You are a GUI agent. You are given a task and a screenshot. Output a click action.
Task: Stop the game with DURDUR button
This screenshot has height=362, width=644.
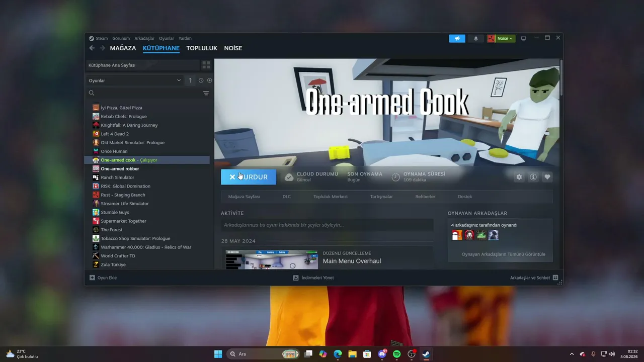pos(249,177)
